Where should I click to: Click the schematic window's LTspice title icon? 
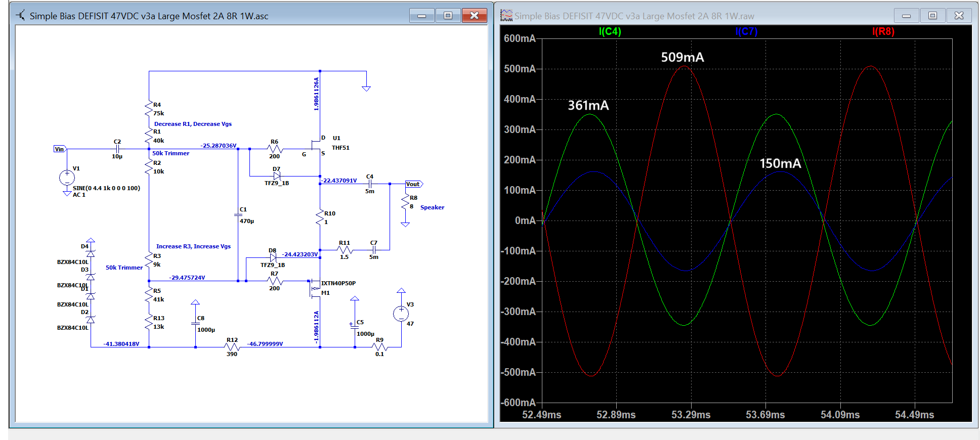click(x=20, y=15)
